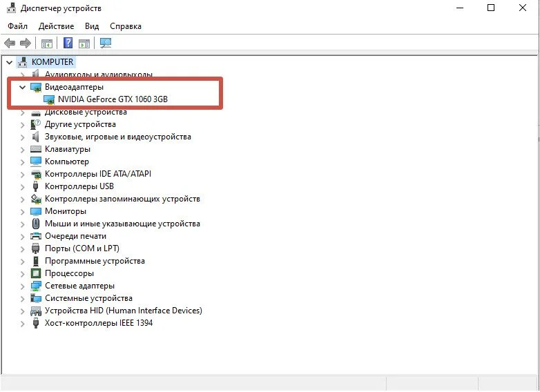This screenshot has height=392, width=540.
Task: Expand Звуковые, игровые и видеоустройства
Action: coord(22,137)
